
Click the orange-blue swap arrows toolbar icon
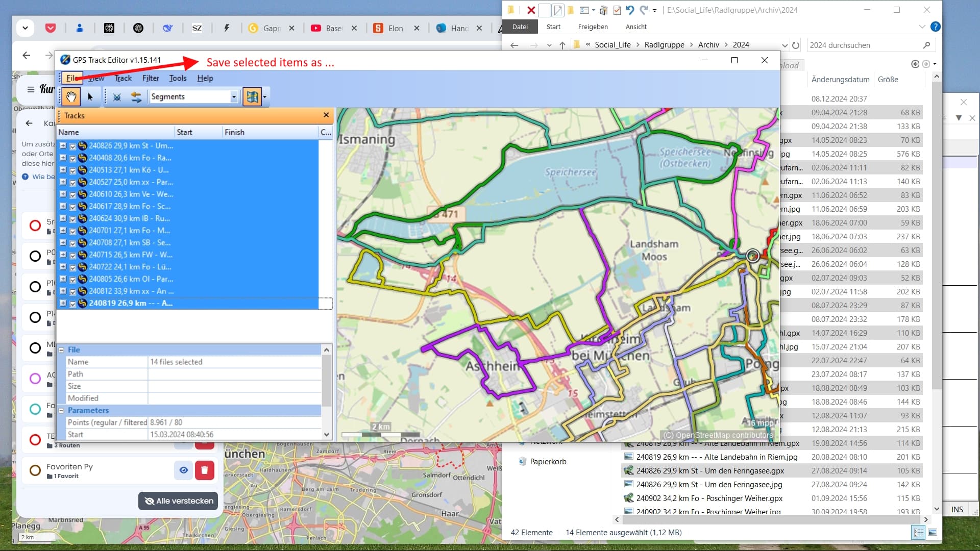(x=136, y=96)
